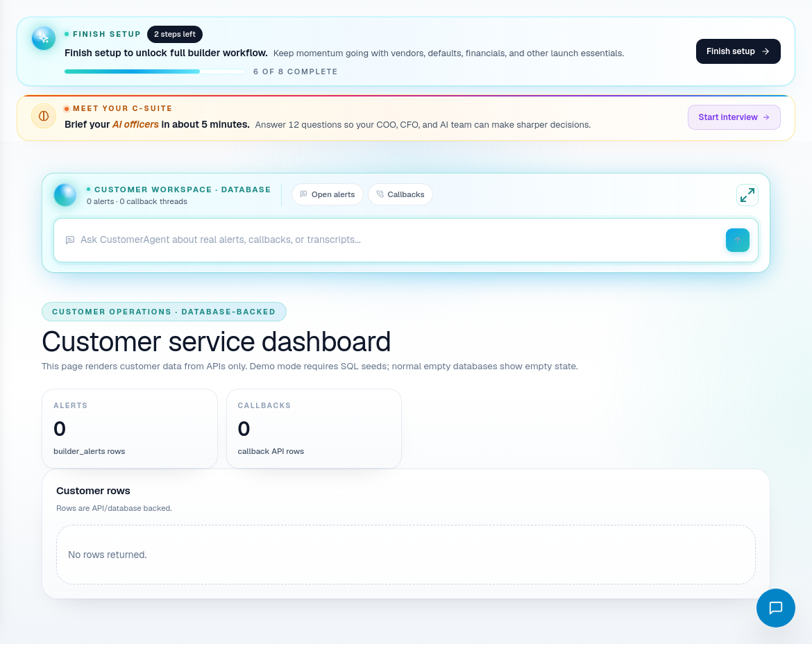The width and height of the screenshot is (812, 649).
Task: Click 'Rows are API/database backed.' text
Action: click(114, 508)
